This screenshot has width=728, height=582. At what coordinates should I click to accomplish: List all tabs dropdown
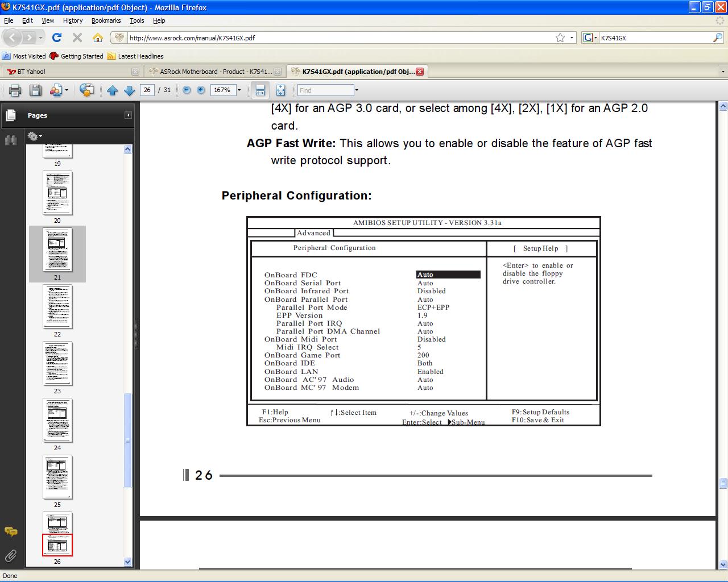722,72
